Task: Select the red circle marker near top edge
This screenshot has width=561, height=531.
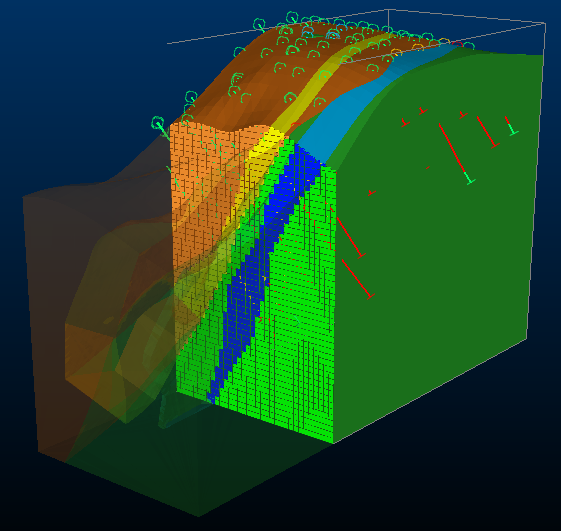Action: [457, 44]
